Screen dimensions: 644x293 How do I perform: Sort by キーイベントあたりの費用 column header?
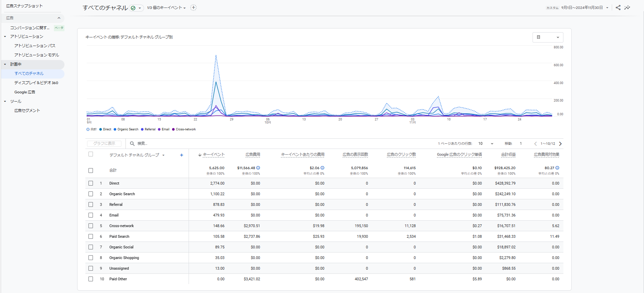click(302, 155)
